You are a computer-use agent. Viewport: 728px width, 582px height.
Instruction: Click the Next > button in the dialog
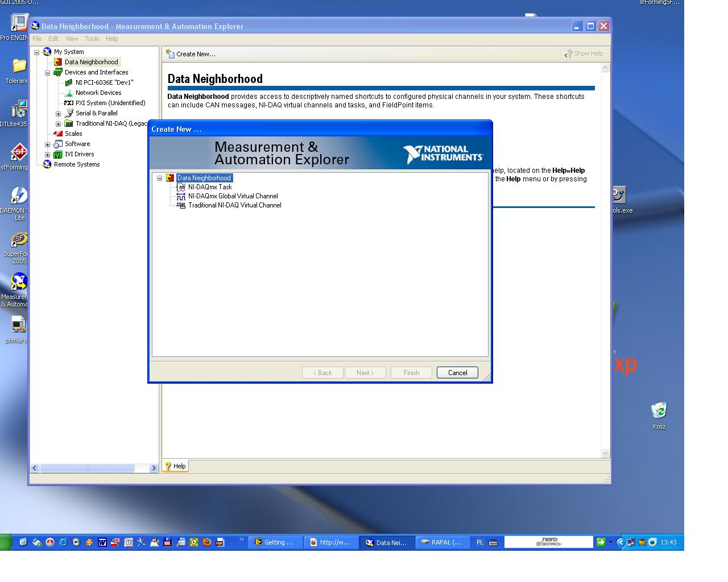click(365, 373)
